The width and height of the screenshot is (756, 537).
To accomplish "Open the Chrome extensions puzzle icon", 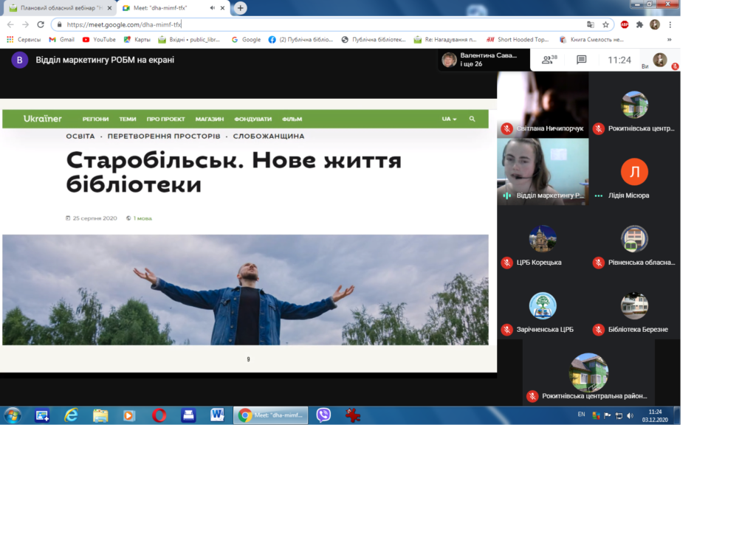I will coord(639,24).
